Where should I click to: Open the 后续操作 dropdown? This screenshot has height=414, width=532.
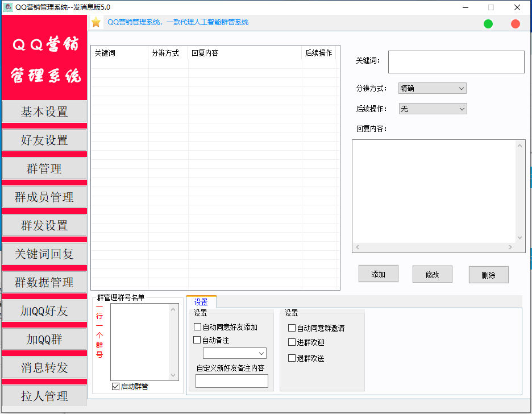point(433,109)
